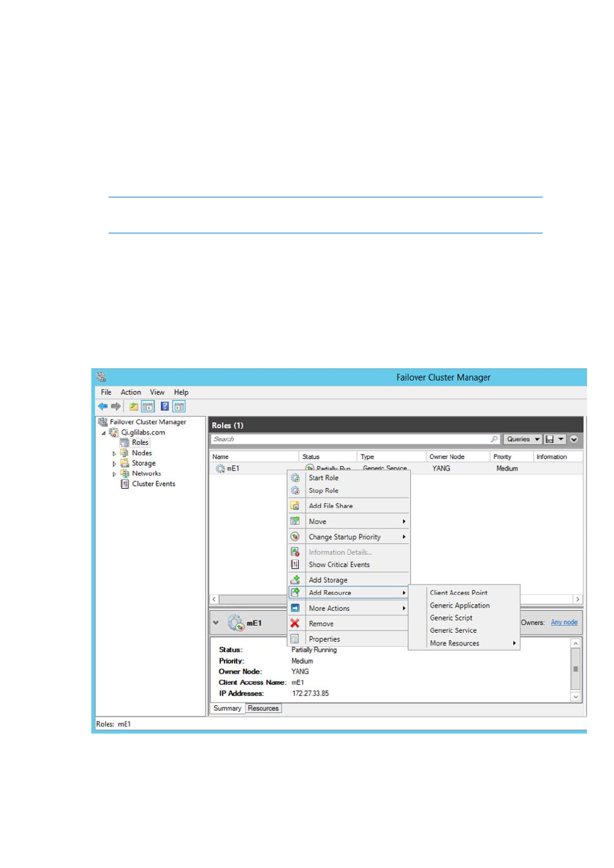Click the Add Storage icon
The height and width of the screenshot is (868, 614).
click(x=295, y=580)
